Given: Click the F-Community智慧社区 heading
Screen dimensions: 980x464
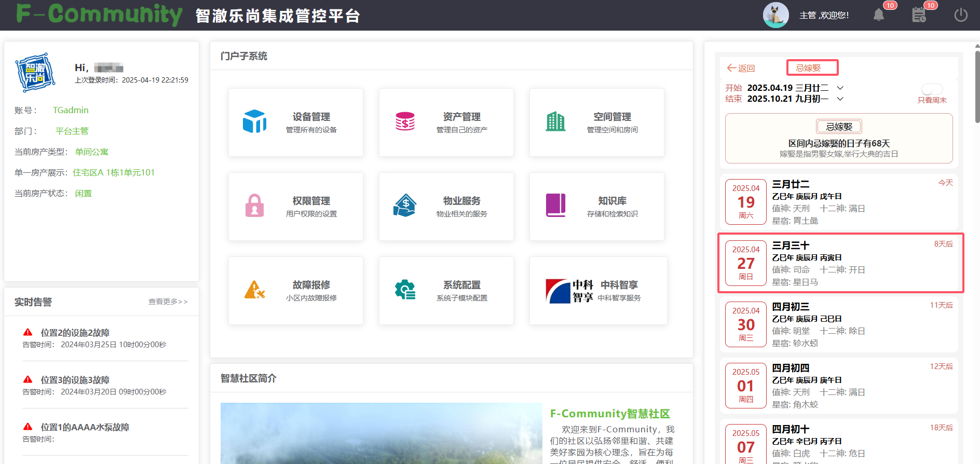Looking at the screenshot, I should [x=610, y=414].
